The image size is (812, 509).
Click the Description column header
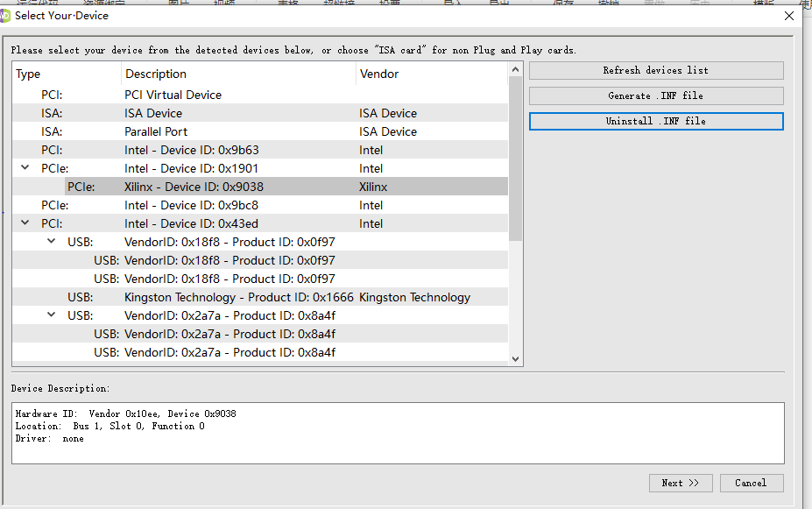click(x=239, y=74)
